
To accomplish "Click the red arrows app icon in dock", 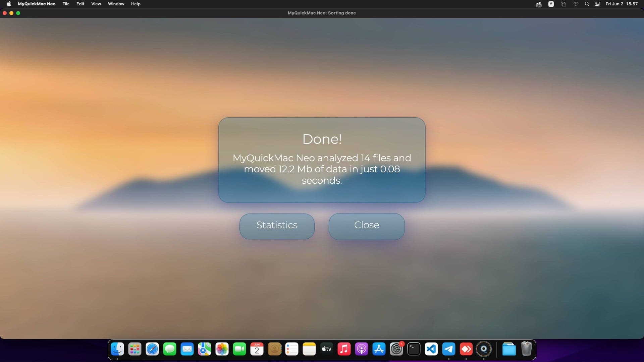I will 466,349.
